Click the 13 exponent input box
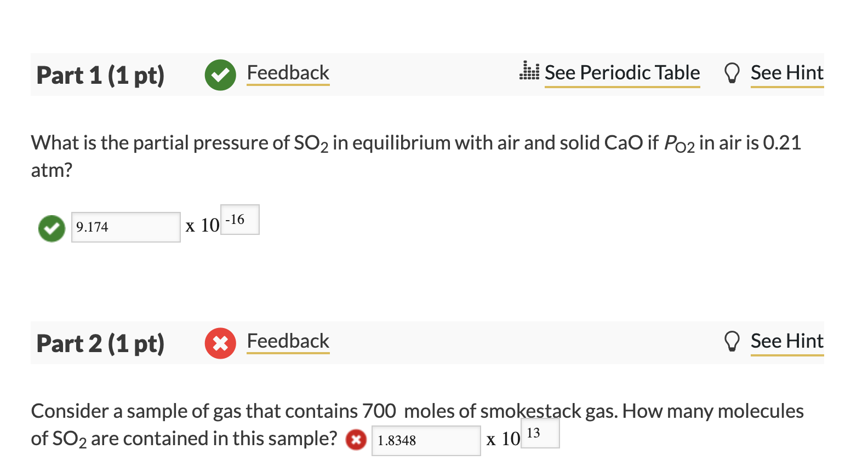Screen dimensions: 868x472 540,433
